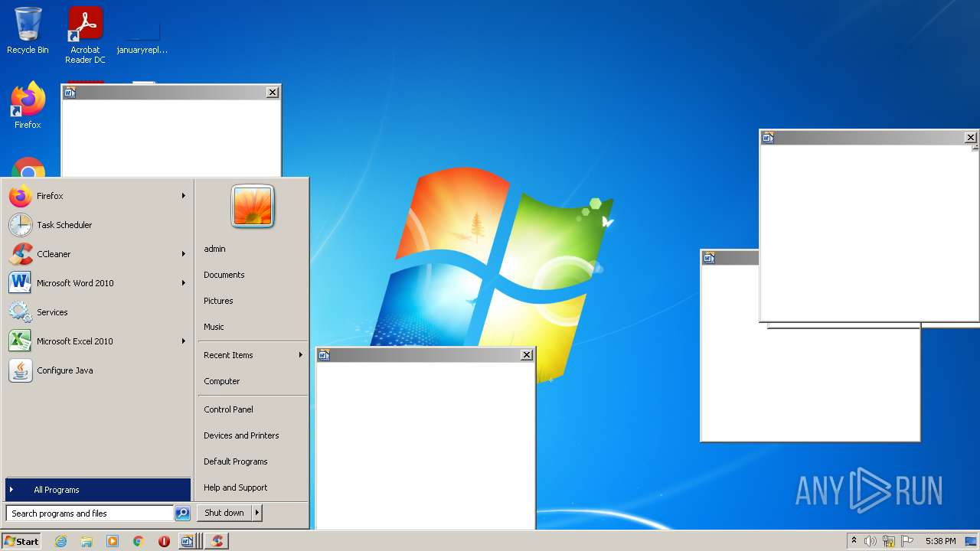
Task: Click Word icon in top-right window's title bar
Action: [768, 138]
